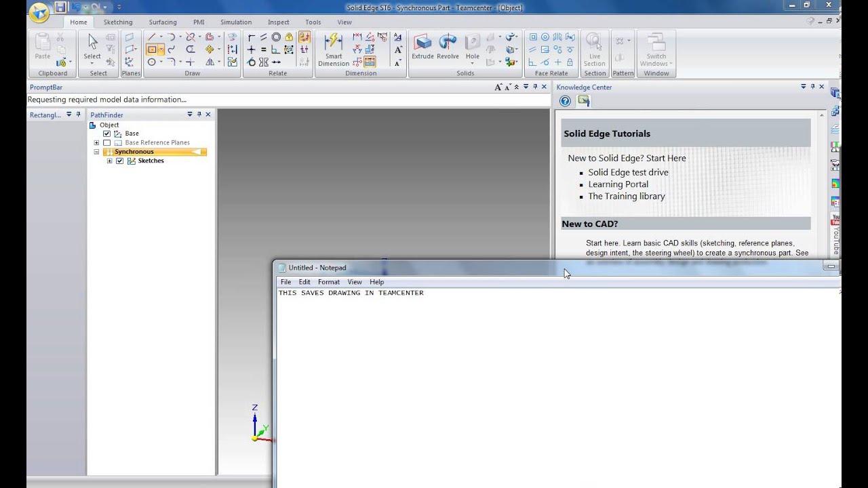Collapse the Synchronous node
The image size is (868, 488).
tap(96, 152)
